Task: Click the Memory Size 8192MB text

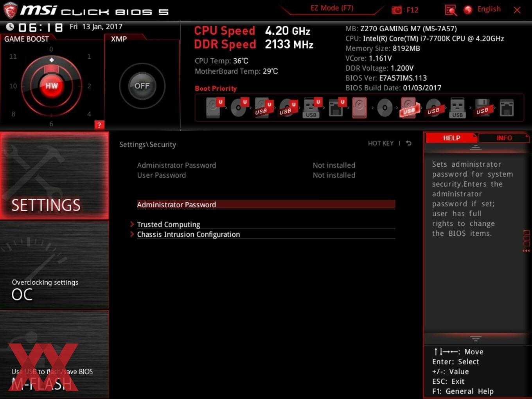Action: pyautogui.click(x=383, y=49)
